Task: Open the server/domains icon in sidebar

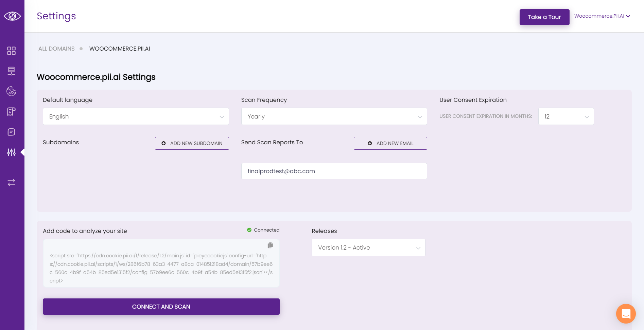Action: click(12, 71)
